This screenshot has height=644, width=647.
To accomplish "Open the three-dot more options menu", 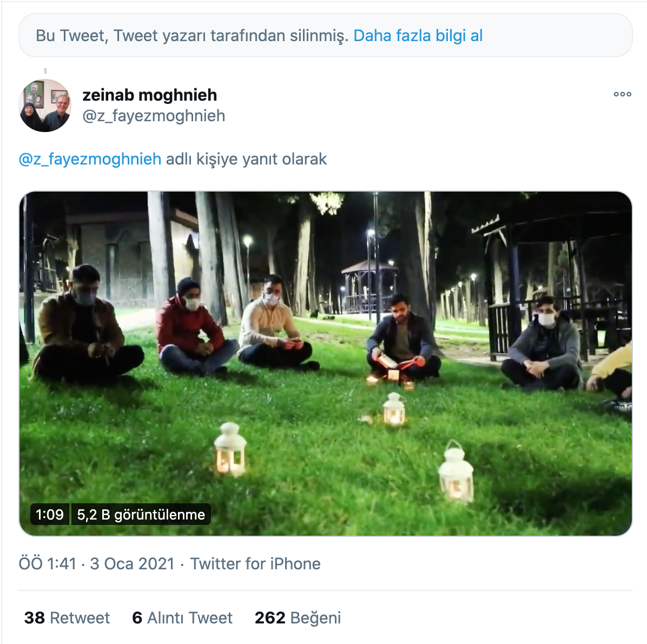I will 622,94.
